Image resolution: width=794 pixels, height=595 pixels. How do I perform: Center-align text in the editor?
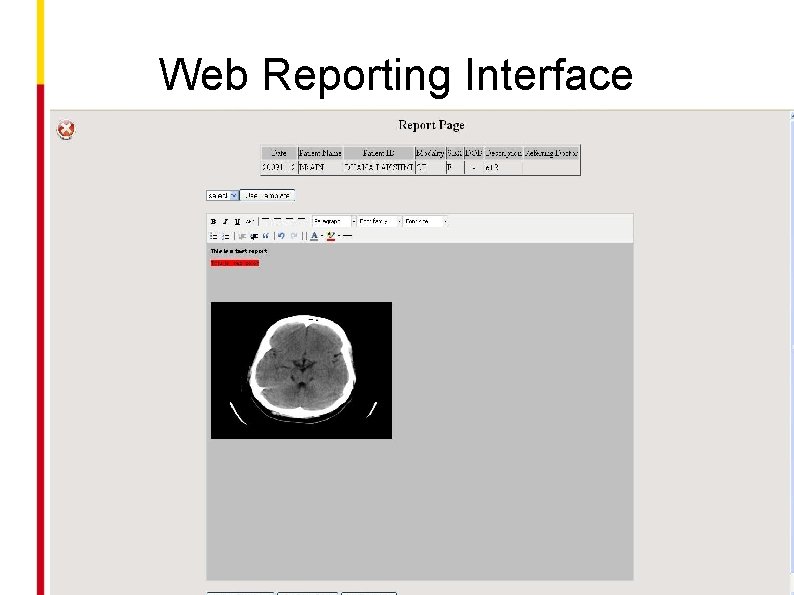tap(277, 221)
